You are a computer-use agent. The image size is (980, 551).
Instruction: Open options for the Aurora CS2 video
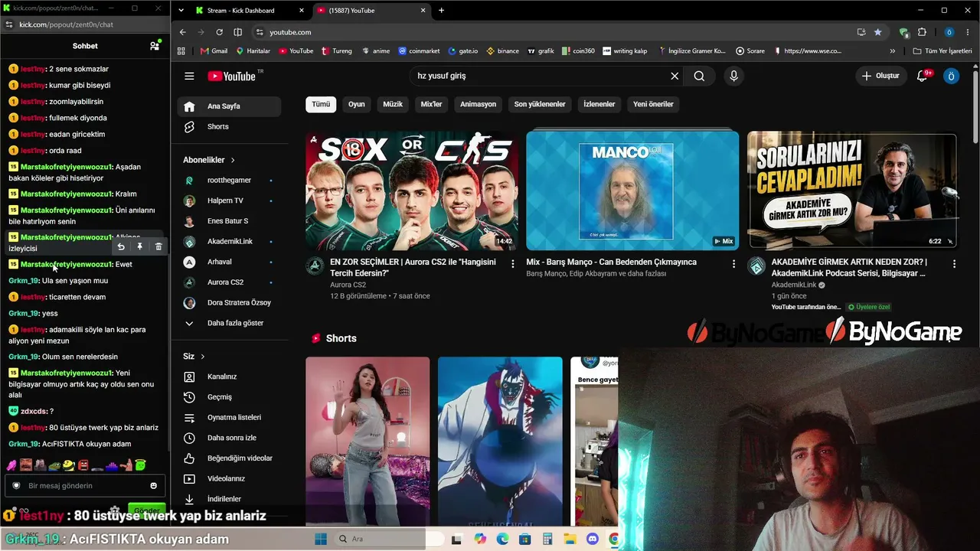coord(513,263)
